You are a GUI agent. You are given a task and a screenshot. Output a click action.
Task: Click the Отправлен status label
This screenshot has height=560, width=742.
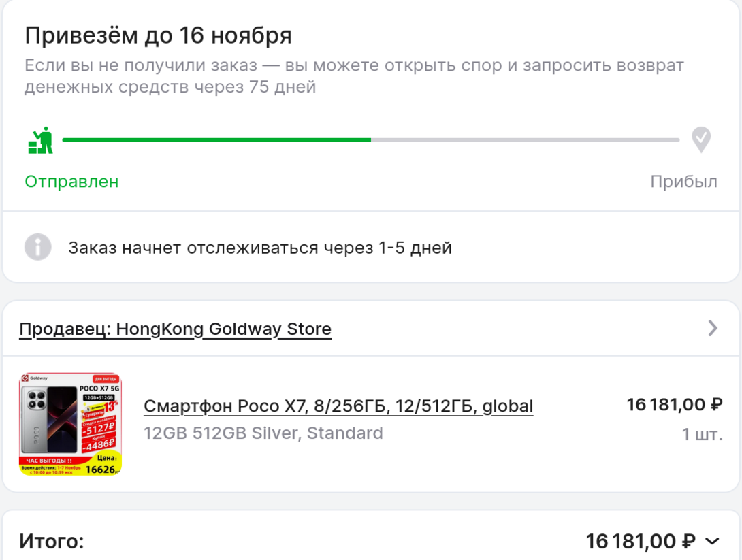[x=71, y=182]
